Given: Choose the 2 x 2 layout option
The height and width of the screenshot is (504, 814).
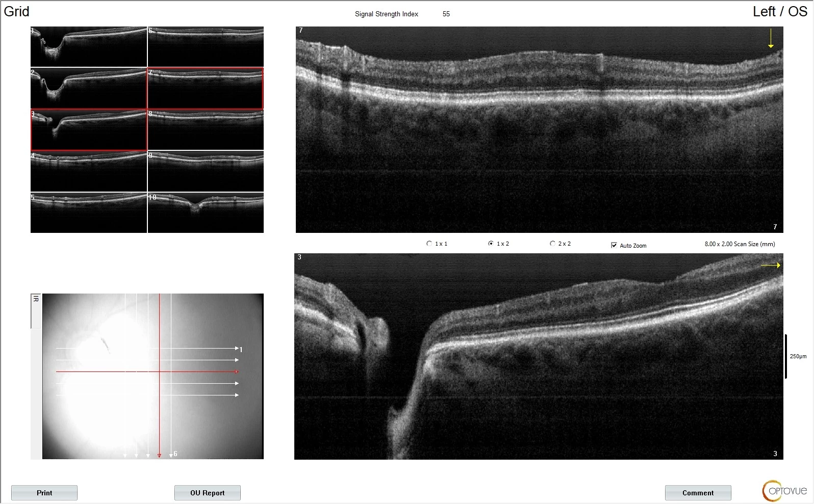Looking at the screenshot, I should (x=552, y=244).
